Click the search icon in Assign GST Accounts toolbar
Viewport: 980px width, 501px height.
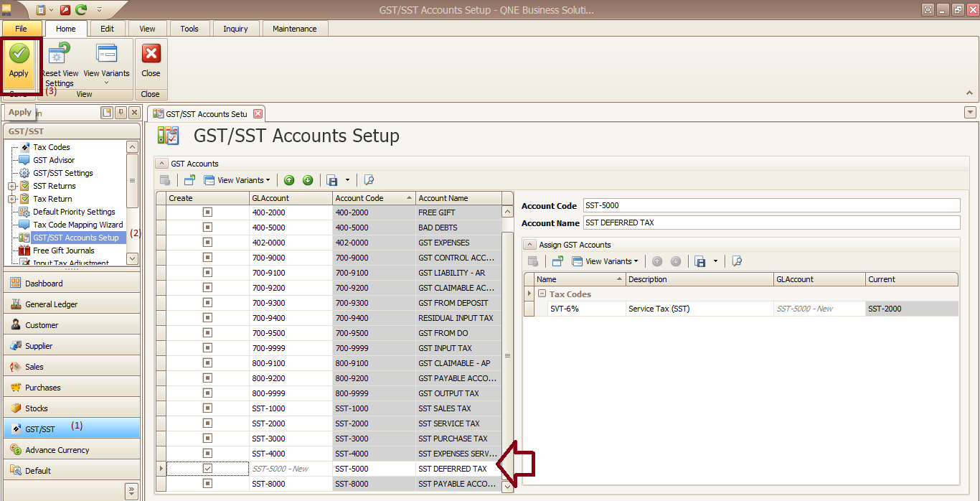pos(737,261)
